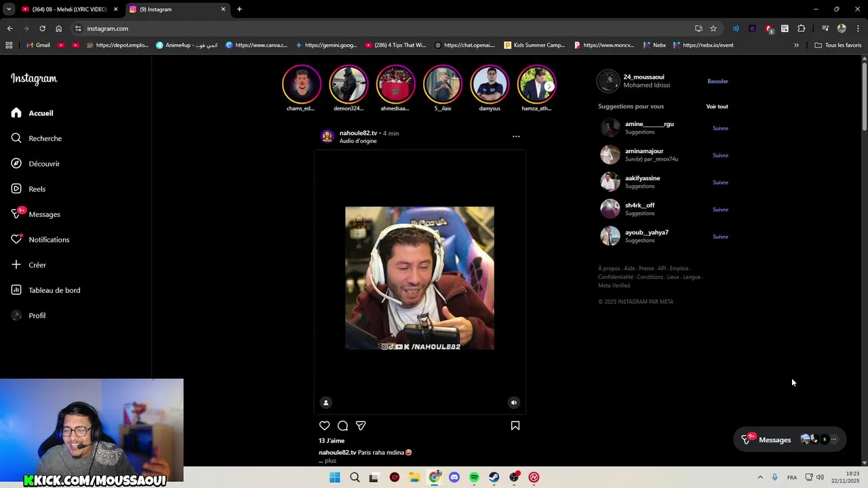Switch to the Mehdi lyric video tab
868x488 pixels.
(68, 9)
